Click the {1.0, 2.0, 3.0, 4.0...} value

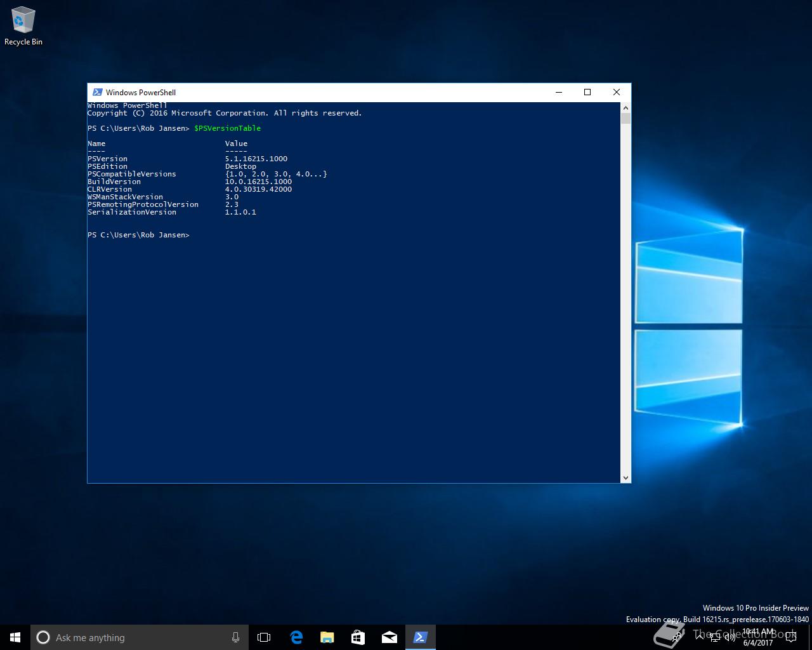276,174
